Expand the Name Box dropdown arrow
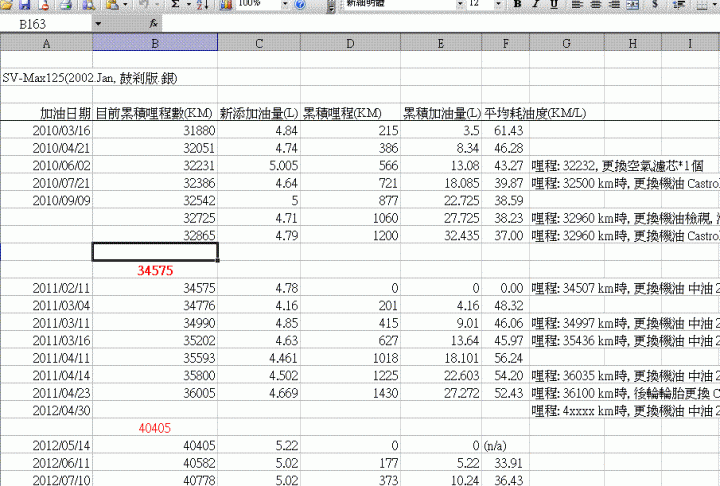Viewport: 720px width, 486px height. click(98, 24)
